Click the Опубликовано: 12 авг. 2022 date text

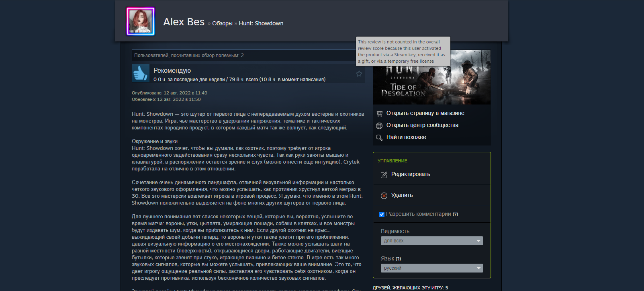(x=170, y=93)
